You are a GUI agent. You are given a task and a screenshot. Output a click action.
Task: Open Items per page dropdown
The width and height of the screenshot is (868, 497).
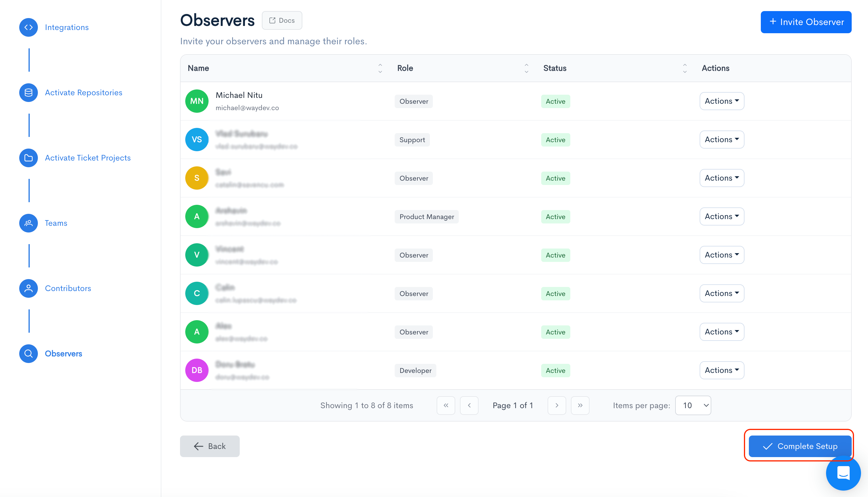click(693, 405)
